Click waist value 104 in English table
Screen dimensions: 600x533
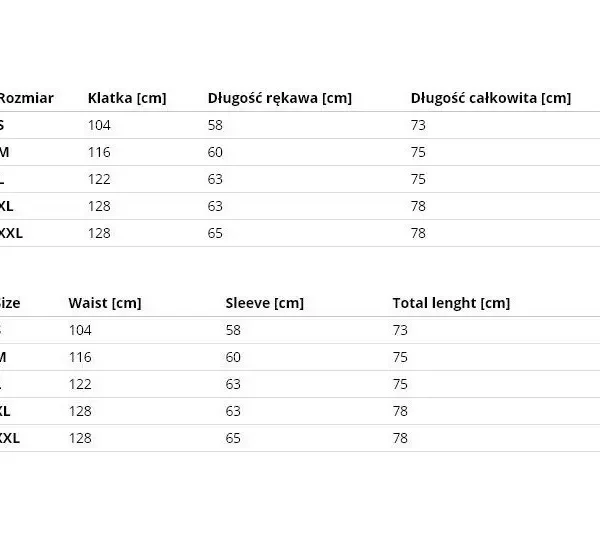[x=80, y=330]
